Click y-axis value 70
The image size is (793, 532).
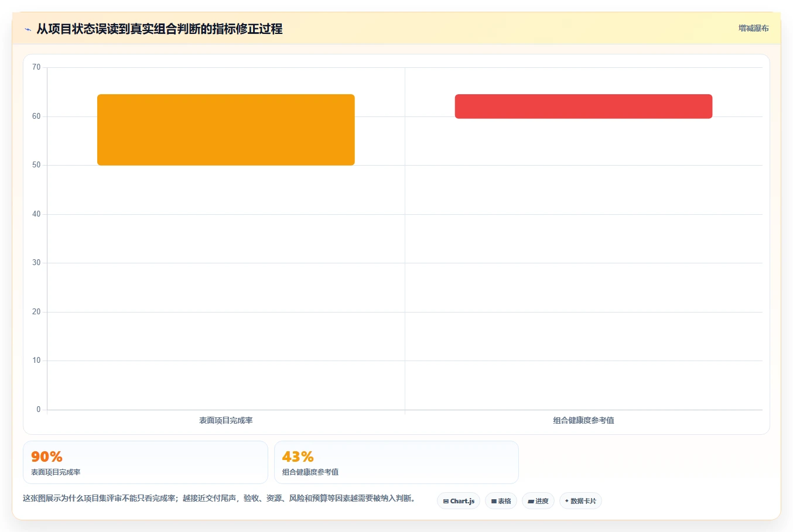tap(36, 67)
